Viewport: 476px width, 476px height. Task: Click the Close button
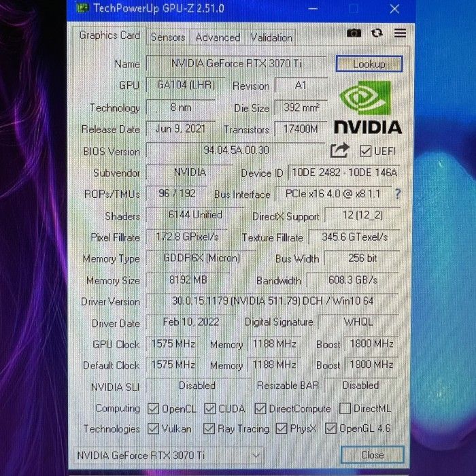click(x=373, y=455)
